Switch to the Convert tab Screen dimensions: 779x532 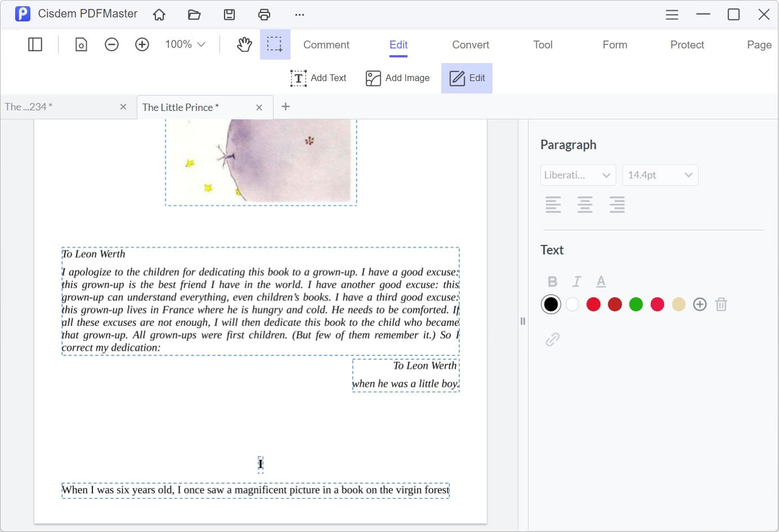point(471,44)
